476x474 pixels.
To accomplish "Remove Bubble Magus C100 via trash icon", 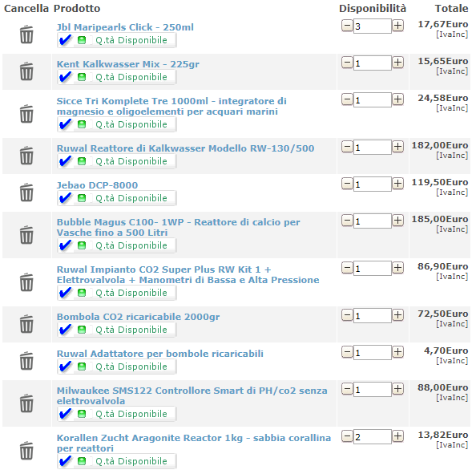I will [x=26, y=235].
